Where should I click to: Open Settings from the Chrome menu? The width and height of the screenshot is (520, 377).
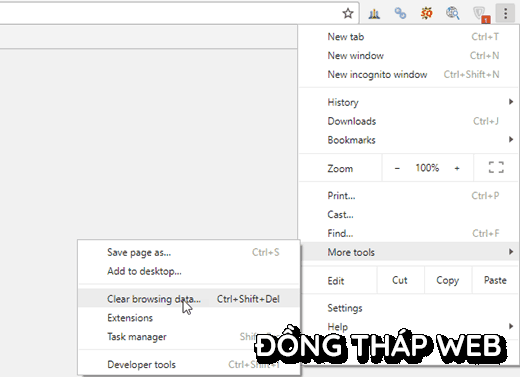[x=409, y=308]
